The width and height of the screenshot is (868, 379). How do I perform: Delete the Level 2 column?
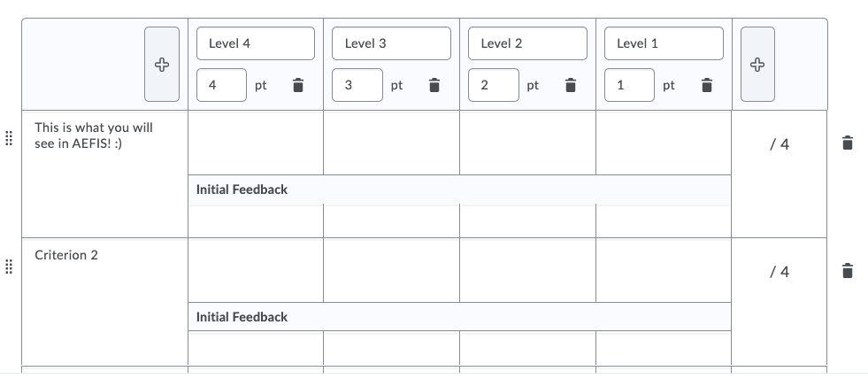click(x=571, y=86)
